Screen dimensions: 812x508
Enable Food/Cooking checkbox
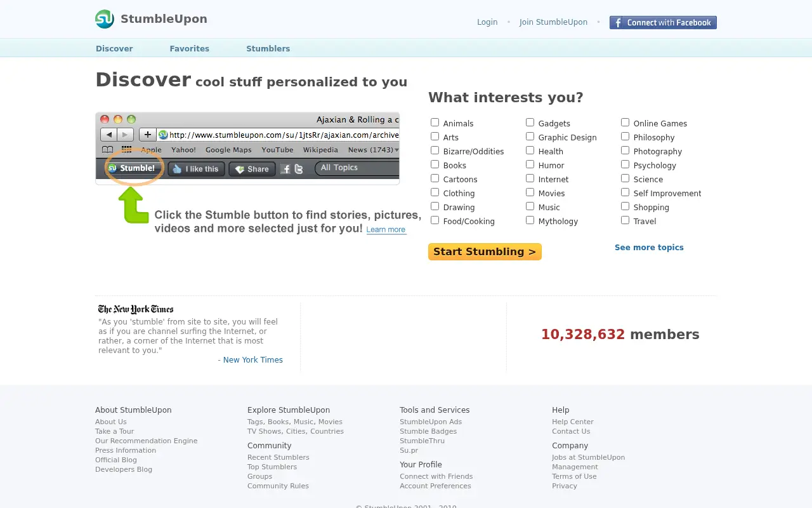[x=435, y=220]
